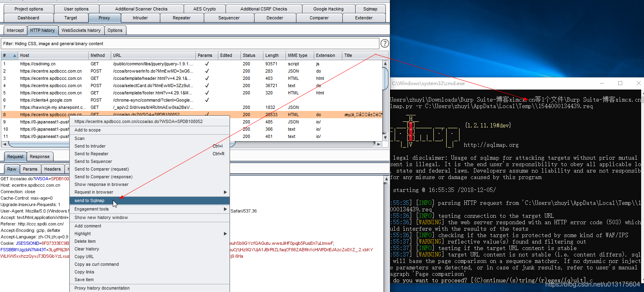The height and width of the screenshot is (292, 644).
Task: Open the proxy Options sub-tab
Action: point(115,30)
